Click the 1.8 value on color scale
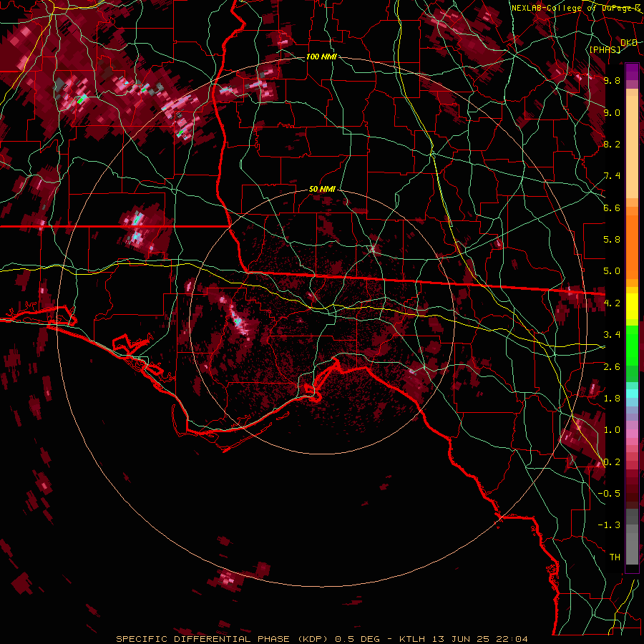This screenshot has height=644, width=644. click(612, 399)
